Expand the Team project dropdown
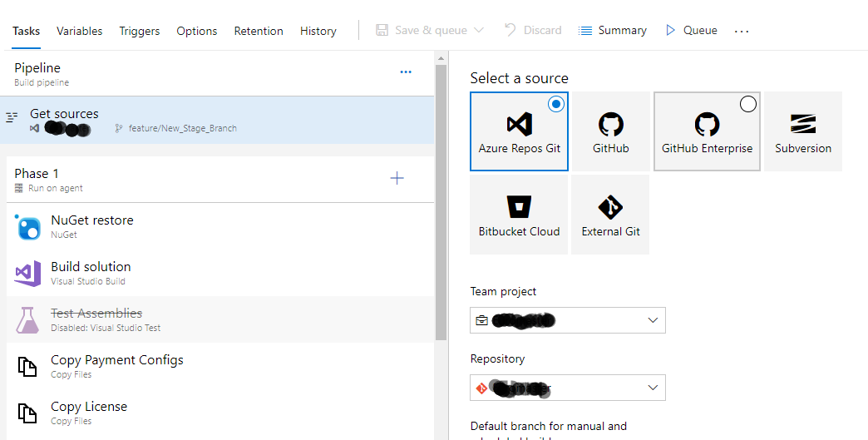Viewport: 868px width, 440px height. pos(567,320)
